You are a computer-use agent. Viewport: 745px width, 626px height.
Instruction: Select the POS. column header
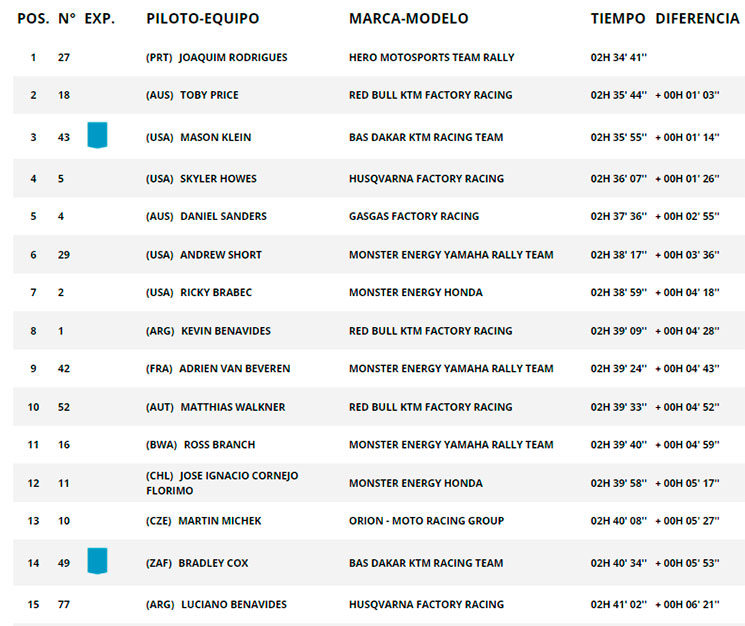[x=33, y=19]
